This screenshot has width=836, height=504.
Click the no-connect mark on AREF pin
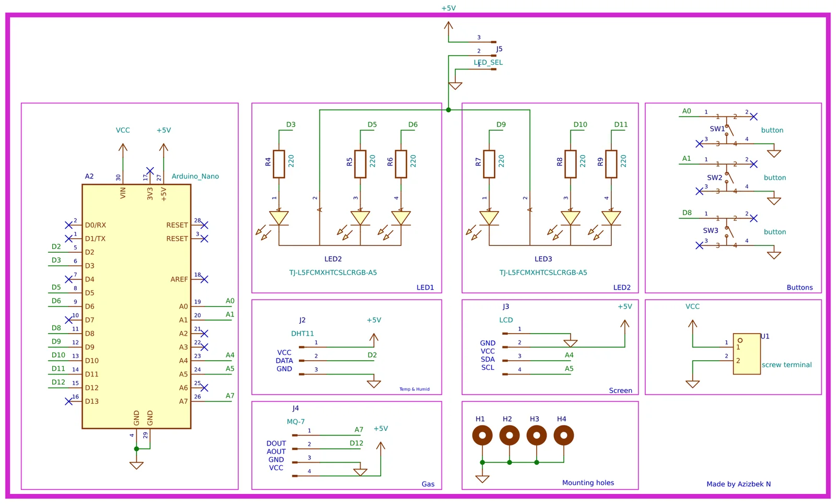pyautogui.click(x=204, y=279)
